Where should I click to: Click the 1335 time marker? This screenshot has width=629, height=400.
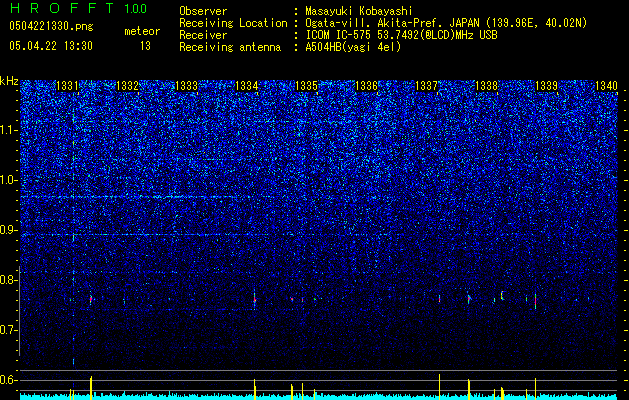pyautogui.click(x=306, y=85)
